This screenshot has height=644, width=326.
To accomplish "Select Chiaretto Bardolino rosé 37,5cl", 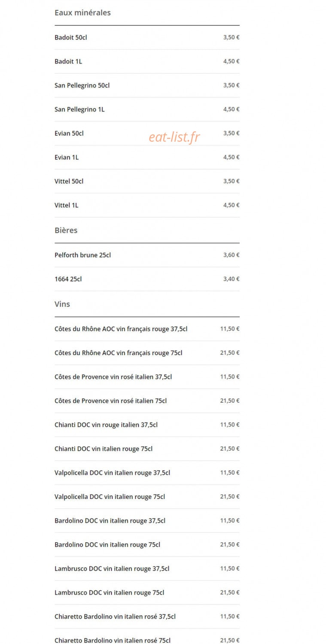I will click(x=147, y=617).
